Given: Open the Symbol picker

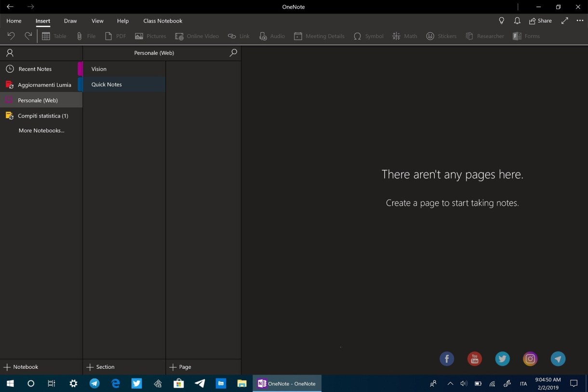Looking at the screenshot, I should tap(368, 36).
